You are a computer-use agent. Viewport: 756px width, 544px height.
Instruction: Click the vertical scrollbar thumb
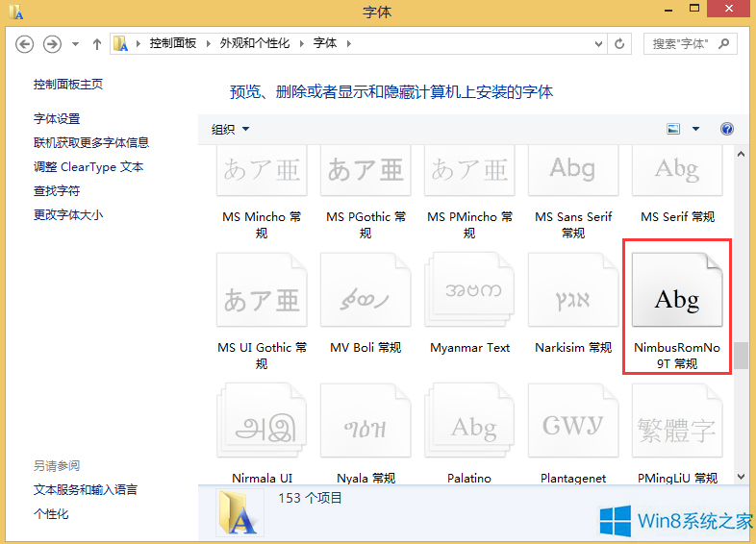[741, 356]
